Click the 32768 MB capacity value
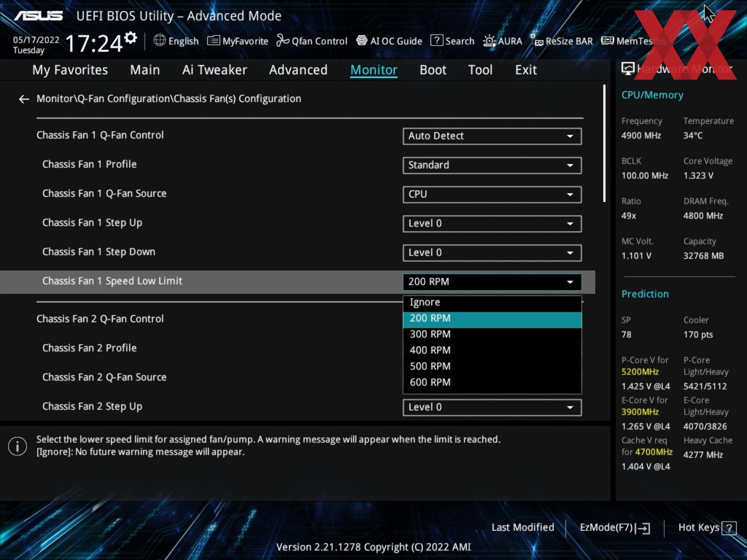 pyautogui.click(x=703, y=256)
